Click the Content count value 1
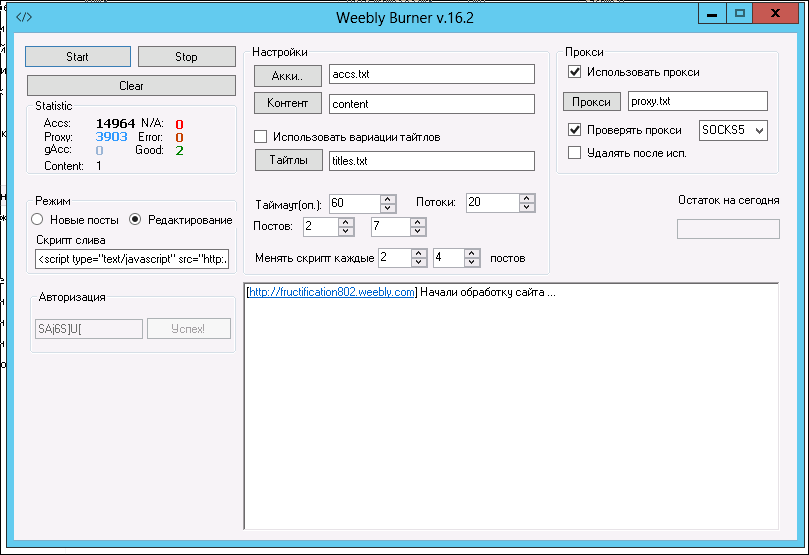 (99, 166)
